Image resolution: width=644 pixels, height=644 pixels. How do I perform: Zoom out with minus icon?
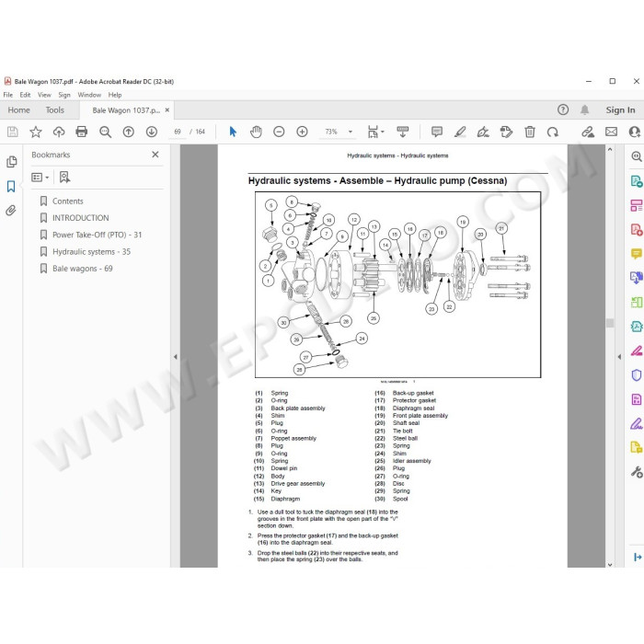tap(279, 132)
